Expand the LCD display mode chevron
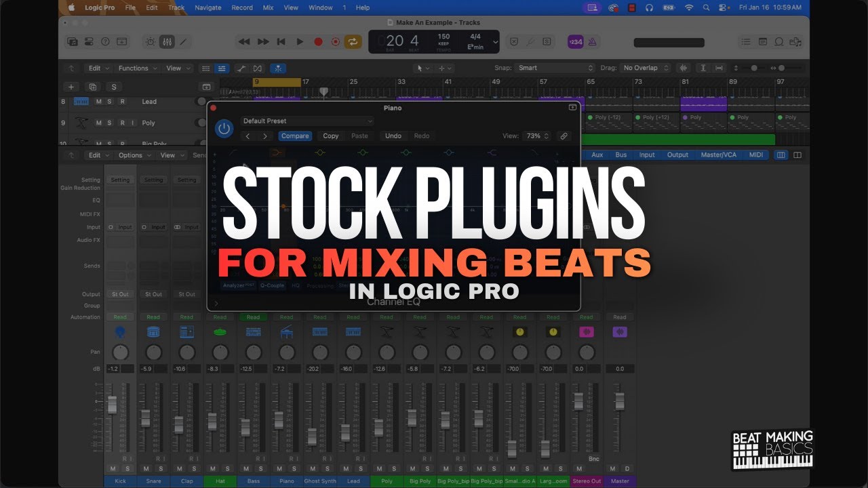 click(x=495, y=42)
